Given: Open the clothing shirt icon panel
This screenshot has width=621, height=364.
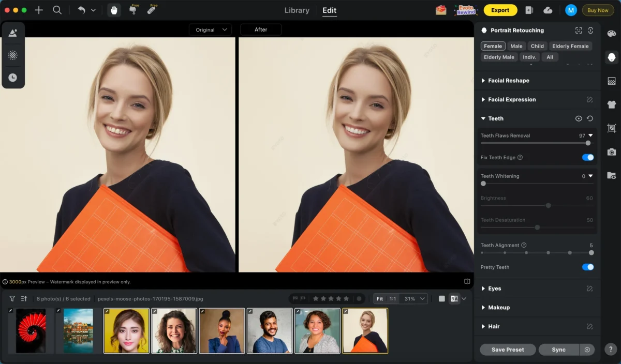Looking at the screenshot, I should click(x=611, y=104).
